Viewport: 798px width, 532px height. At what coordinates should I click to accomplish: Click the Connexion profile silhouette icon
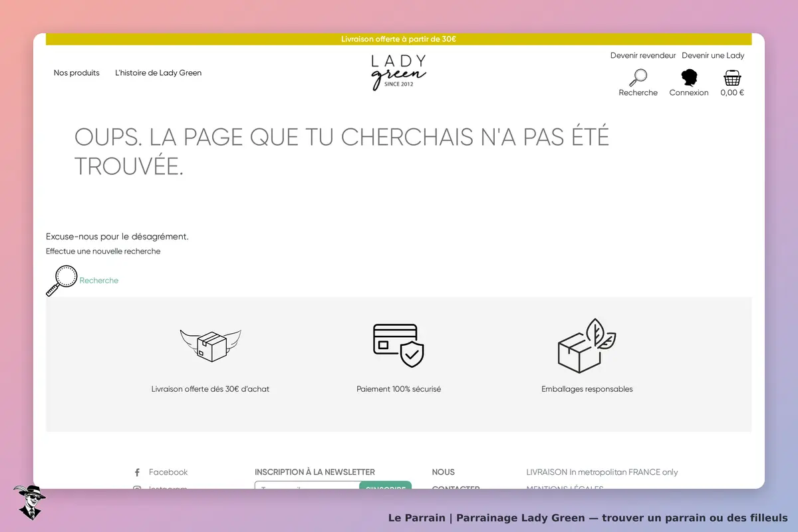pos(689,78)
